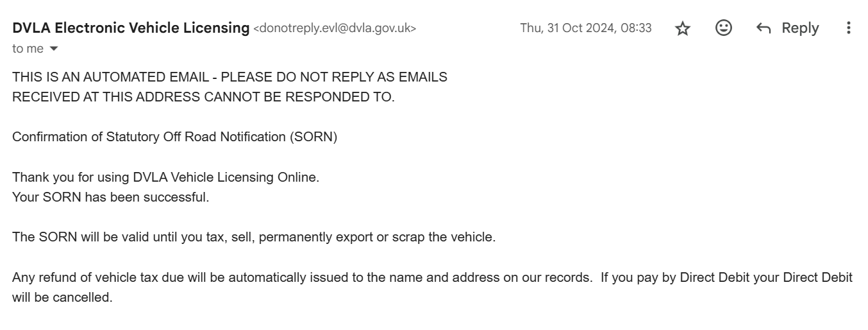Click the reply arrow icon
Image resolution: width=868 pixels, height=330 pixels.
point(763,28)
